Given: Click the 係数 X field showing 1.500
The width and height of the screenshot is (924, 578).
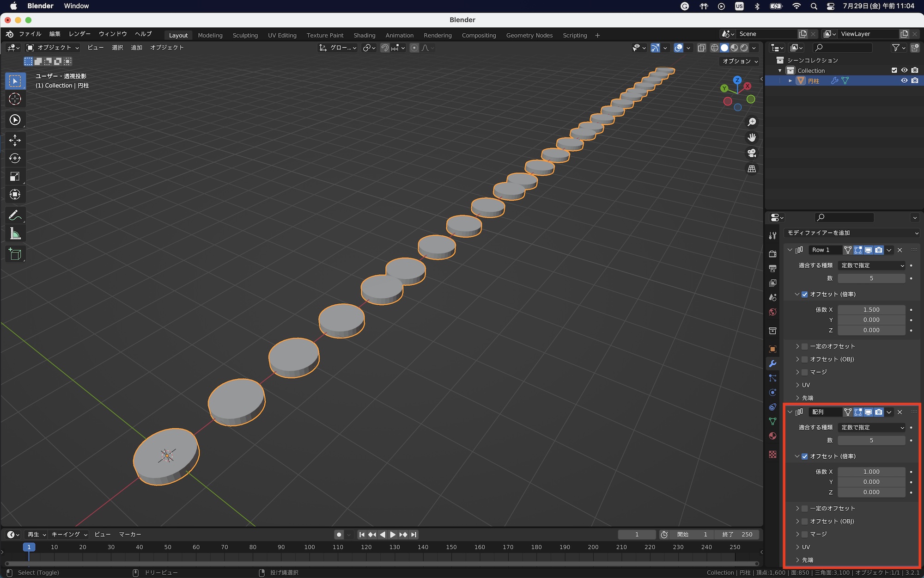Looking at the screenshot, I should (871, 310).
